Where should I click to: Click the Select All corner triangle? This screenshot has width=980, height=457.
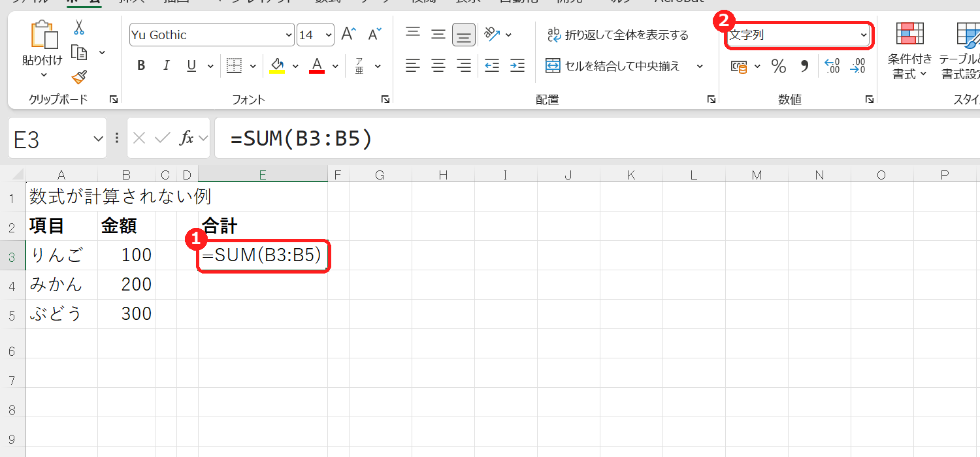click(x=18, y=175)
